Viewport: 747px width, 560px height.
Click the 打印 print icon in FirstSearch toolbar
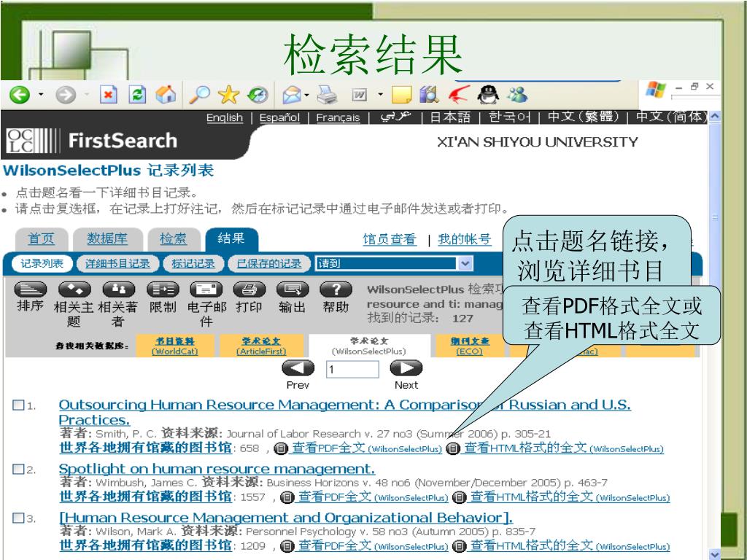tap(249, 289)
